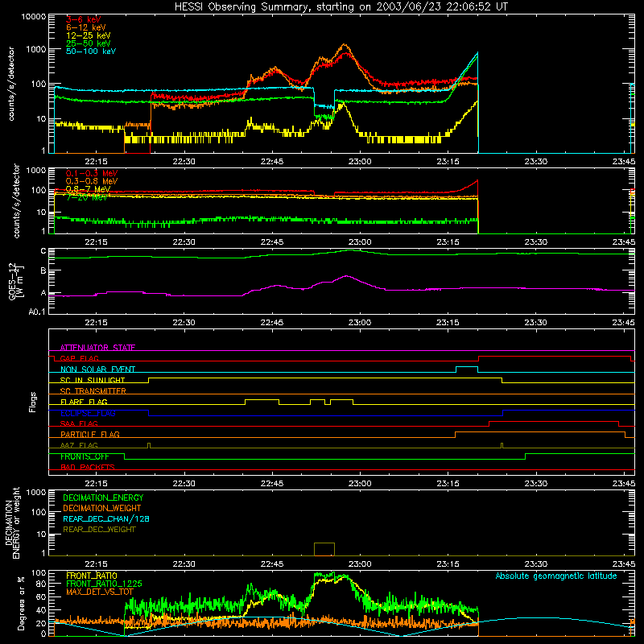Select the BAD_PACKETS flag label
The image size is (644, 644).
pyautogui.click(x=88, y=467)
